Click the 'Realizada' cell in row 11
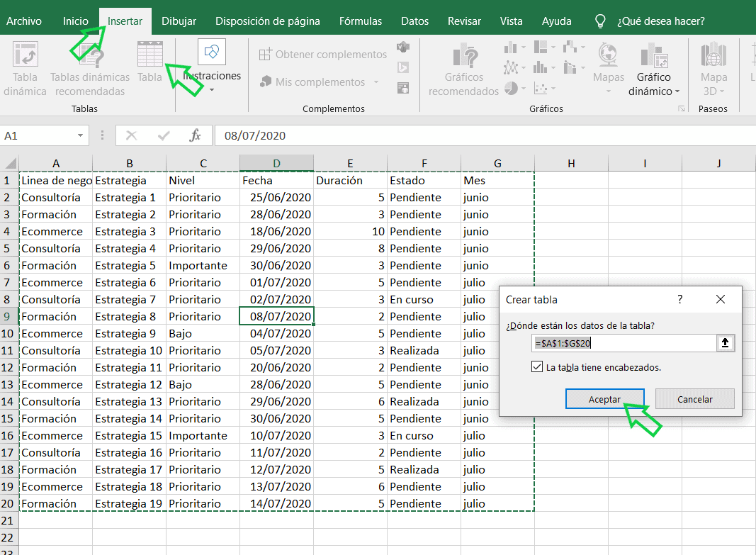This screenshot has height=555, width=756. click(424, 351)
